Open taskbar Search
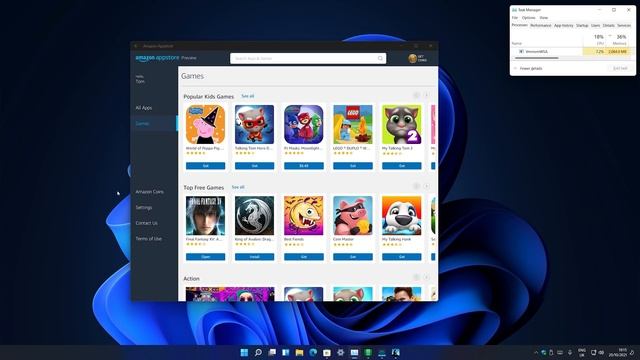Screen dimensions: 640x360 click(258, 352)
